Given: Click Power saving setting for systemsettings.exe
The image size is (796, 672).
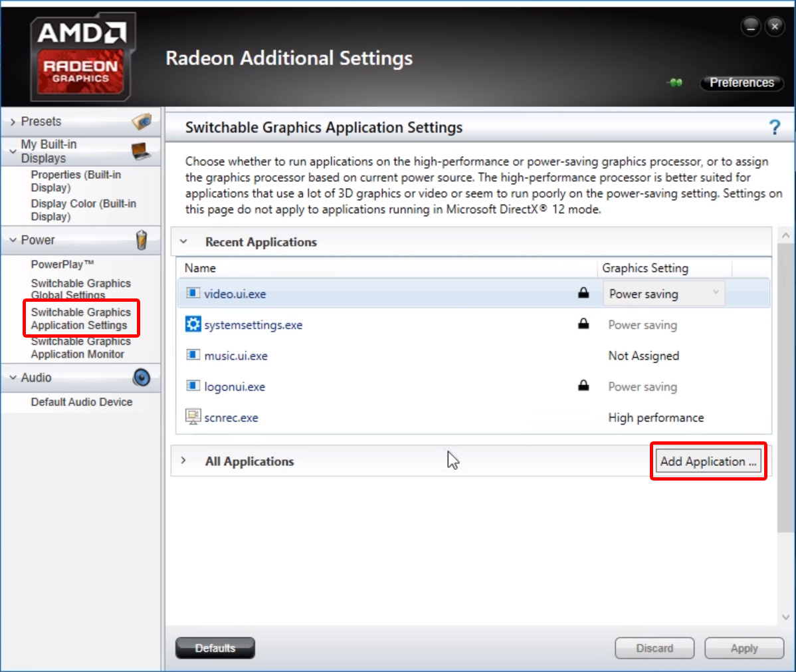Looking at the screenshot, I should coord(643,324).
